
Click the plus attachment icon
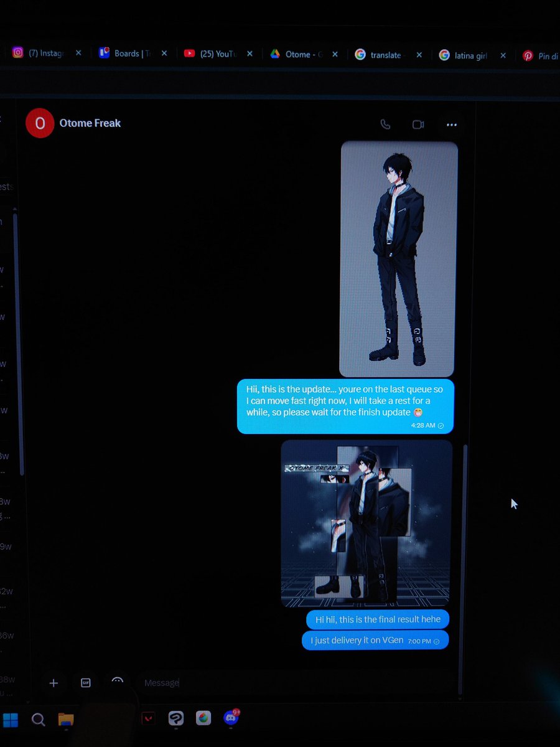tap(54, 683)
